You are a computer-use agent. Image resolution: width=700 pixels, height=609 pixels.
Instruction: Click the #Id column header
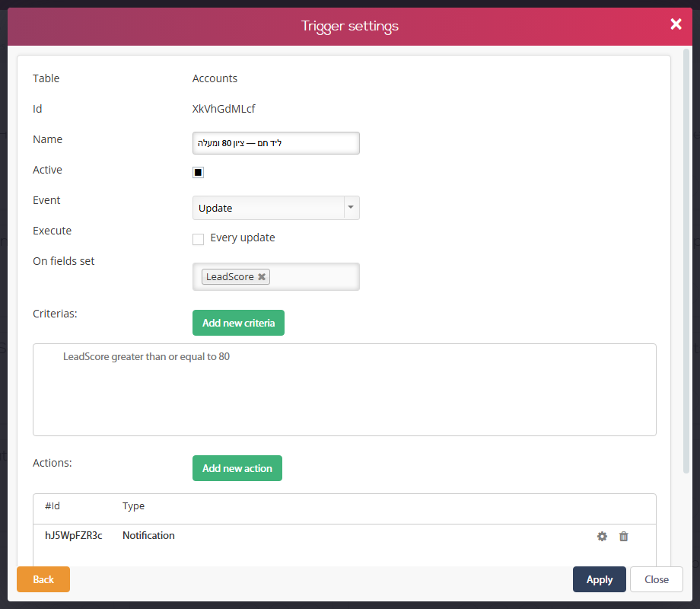52,505
